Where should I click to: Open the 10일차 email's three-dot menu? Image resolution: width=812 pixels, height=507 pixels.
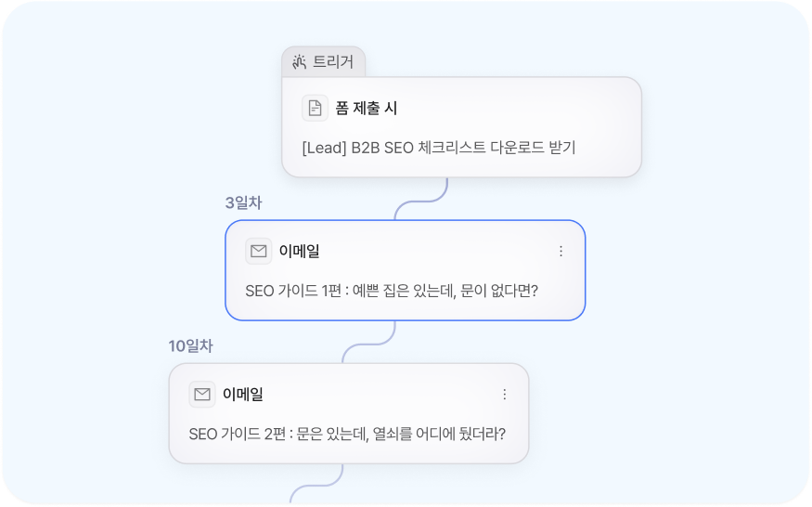[504, 394]
